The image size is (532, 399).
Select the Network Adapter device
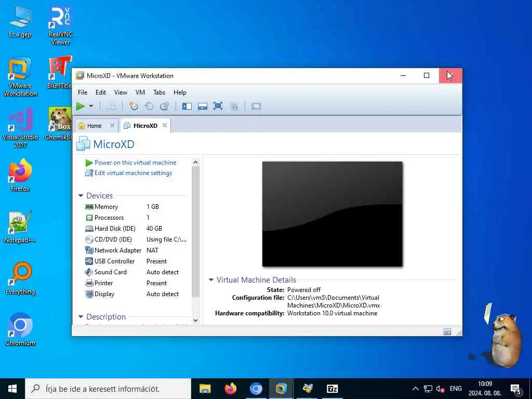coord(136,250)
